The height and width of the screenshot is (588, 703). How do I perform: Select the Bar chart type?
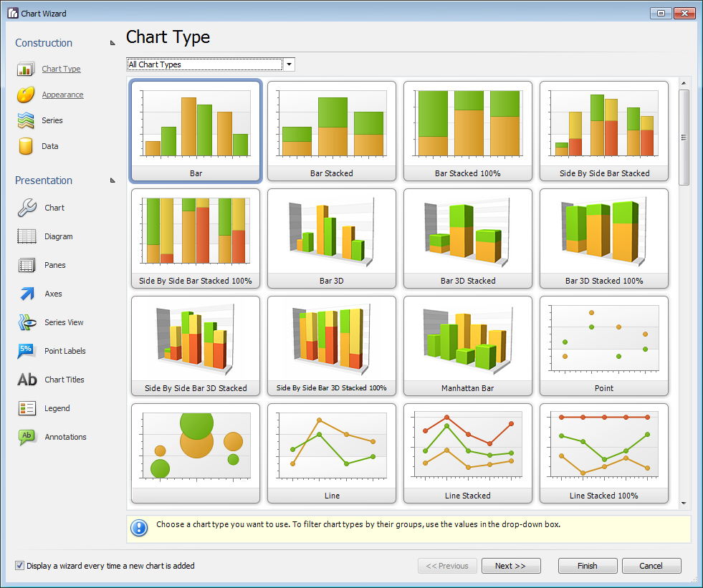[x=196, y=131]
